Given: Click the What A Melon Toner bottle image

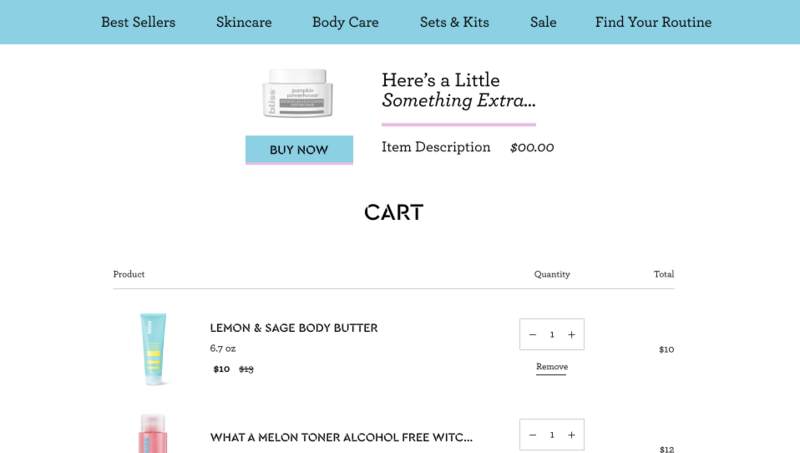Looking at the screenshot, I should 152,434.
